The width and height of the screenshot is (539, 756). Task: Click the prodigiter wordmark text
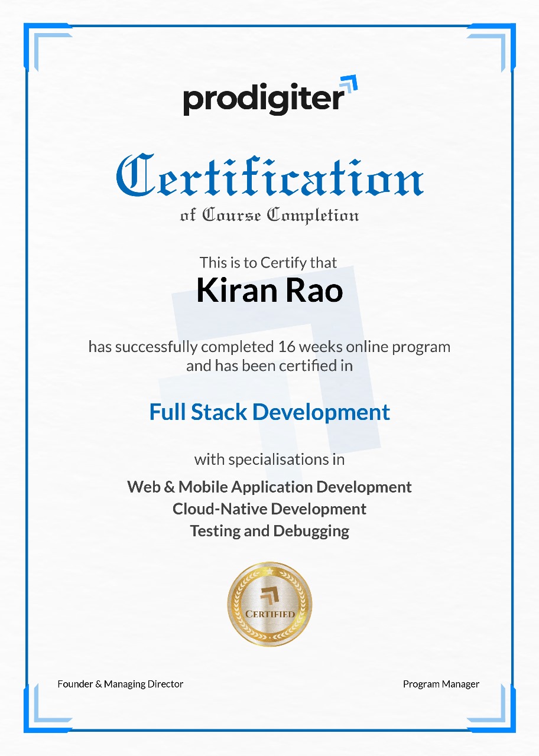click(263, 99)
